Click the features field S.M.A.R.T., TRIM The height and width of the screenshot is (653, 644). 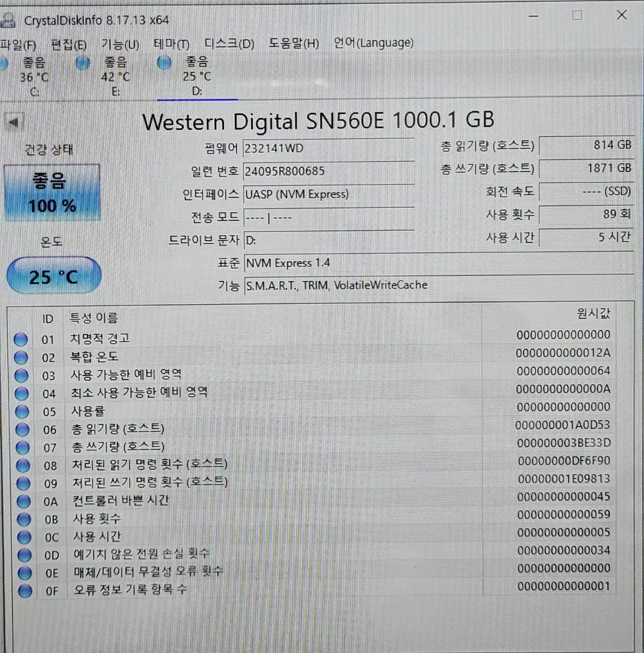pos(438,285)
